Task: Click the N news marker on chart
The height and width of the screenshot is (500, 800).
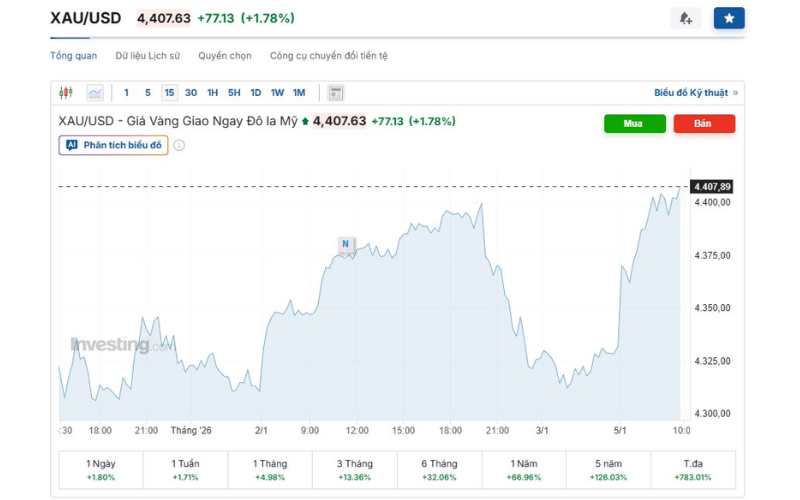Action: pos(345,244)
